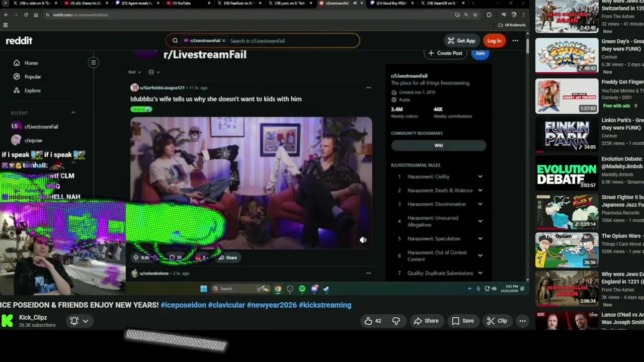This screenshot has height=362, width=644.
Task: Open Discord from the taskbar
Action: click(314, 289)
